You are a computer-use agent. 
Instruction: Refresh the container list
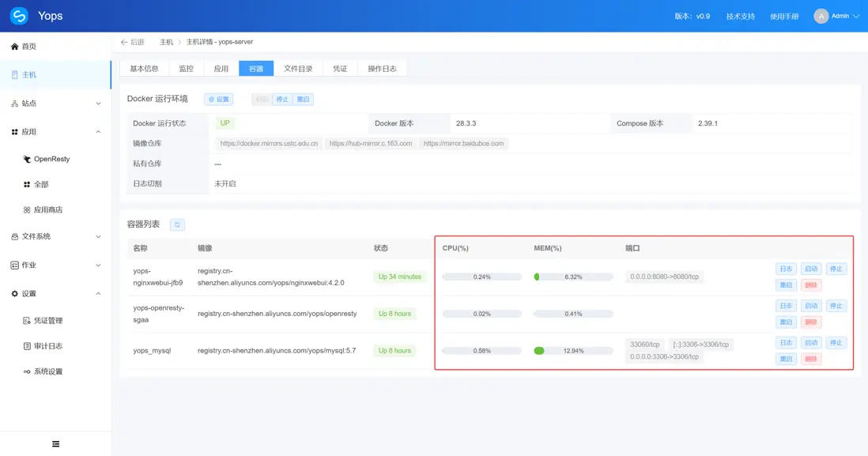(x=177, y=224)
